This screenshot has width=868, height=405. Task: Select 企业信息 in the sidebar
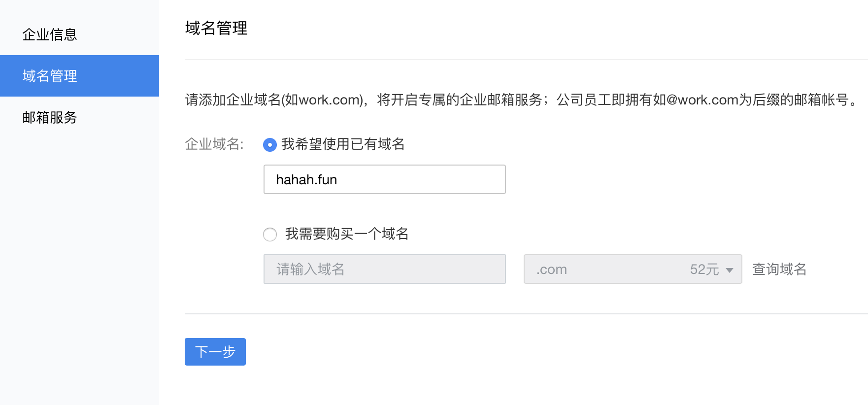point(49,34)
